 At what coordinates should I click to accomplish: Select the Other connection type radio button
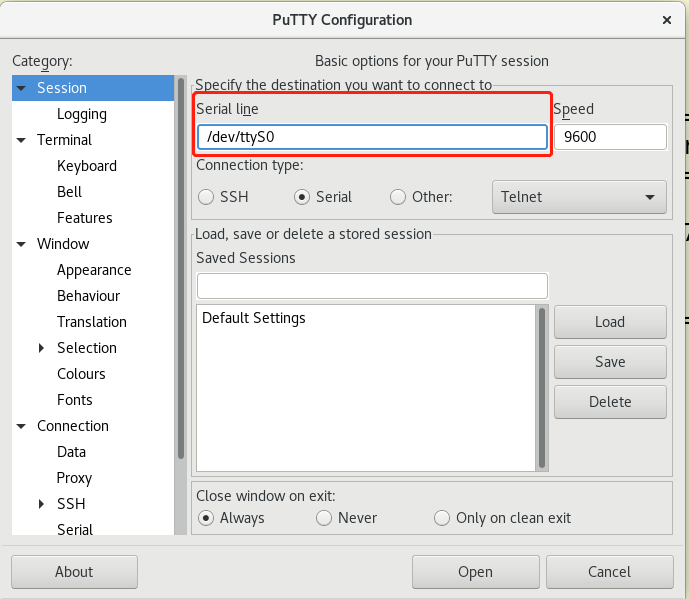coord(398,197)
